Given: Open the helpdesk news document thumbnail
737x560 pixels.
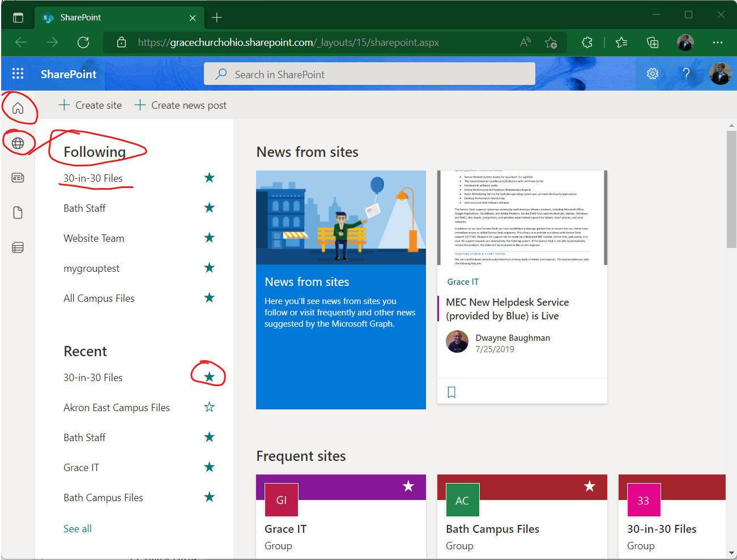Looking at the screenshot, I should [522, 217].
